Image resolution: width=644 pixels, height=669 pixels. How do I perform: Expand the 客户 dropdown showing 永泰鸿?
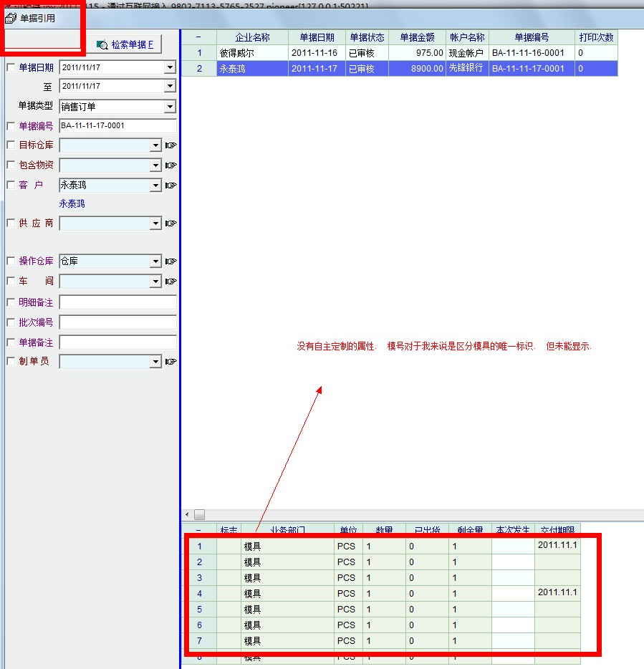pyautogui.click(x=155, y=186)
